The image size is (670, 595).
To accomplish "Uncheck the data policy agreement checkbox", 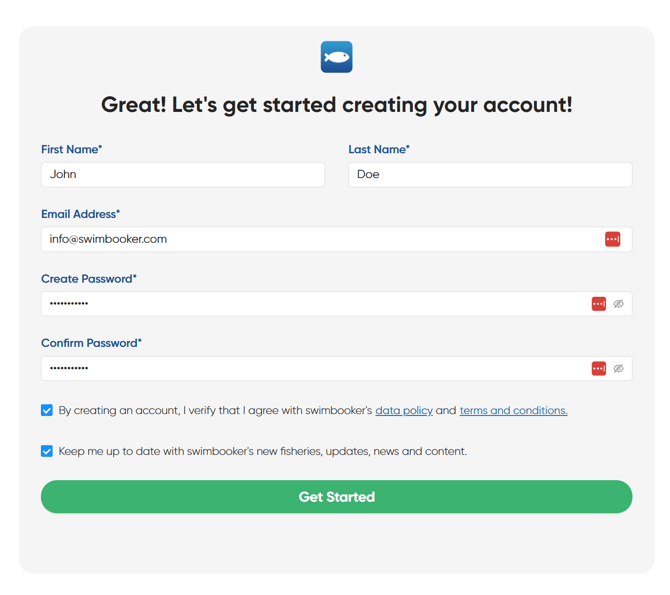I will 47,410.
